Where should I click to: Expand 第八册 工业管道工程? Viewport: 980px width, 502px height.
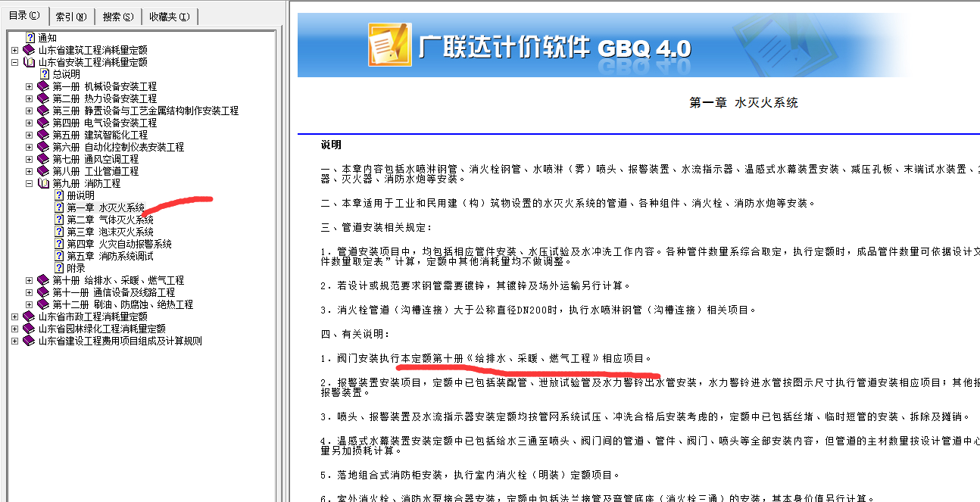[x=30, y=171]
